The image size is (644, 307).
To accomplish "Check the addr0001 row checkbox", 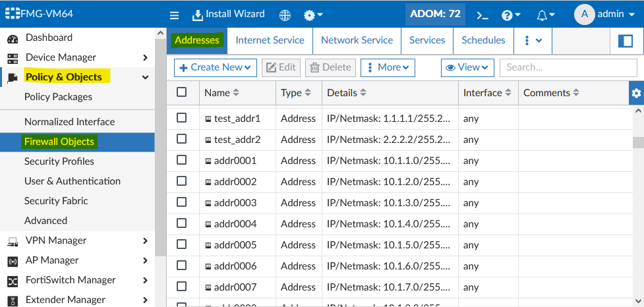I will [181, 159].
